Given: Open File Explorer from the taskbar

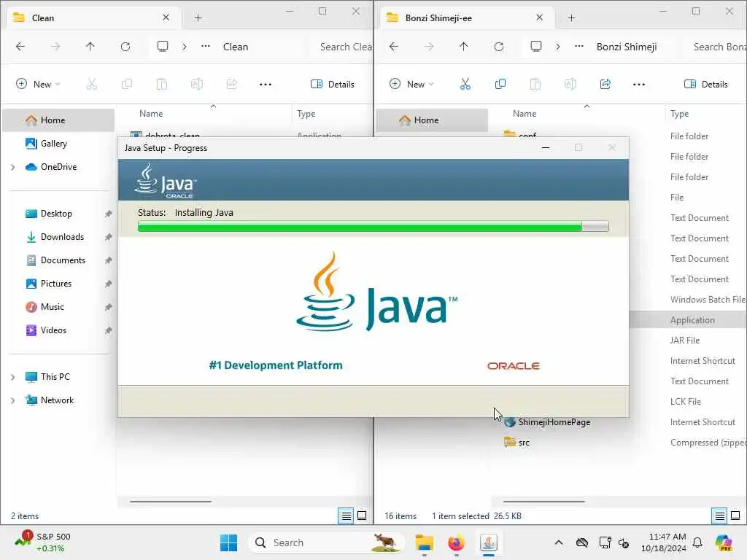Looking at the screenshot, I should tap(424, 542).
